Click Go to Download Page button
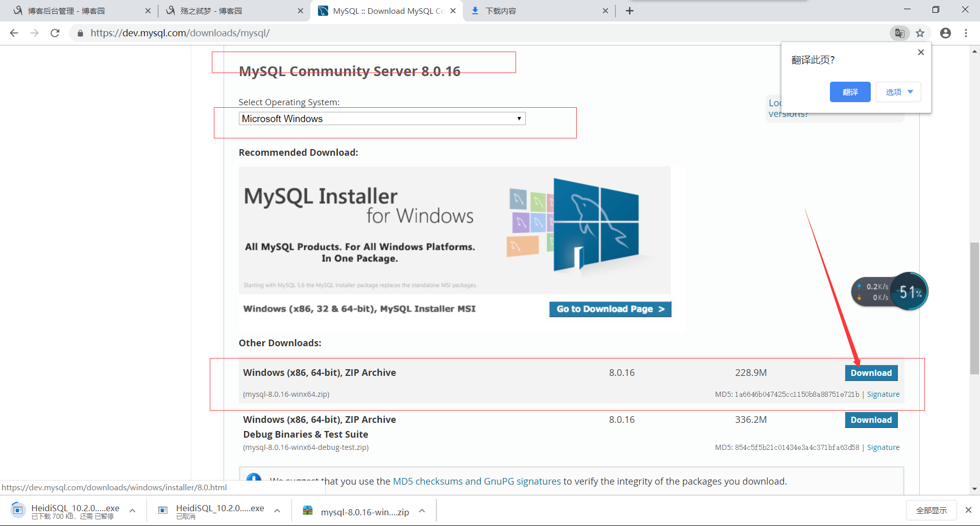980x526 pixels. [x=610, y=309]
